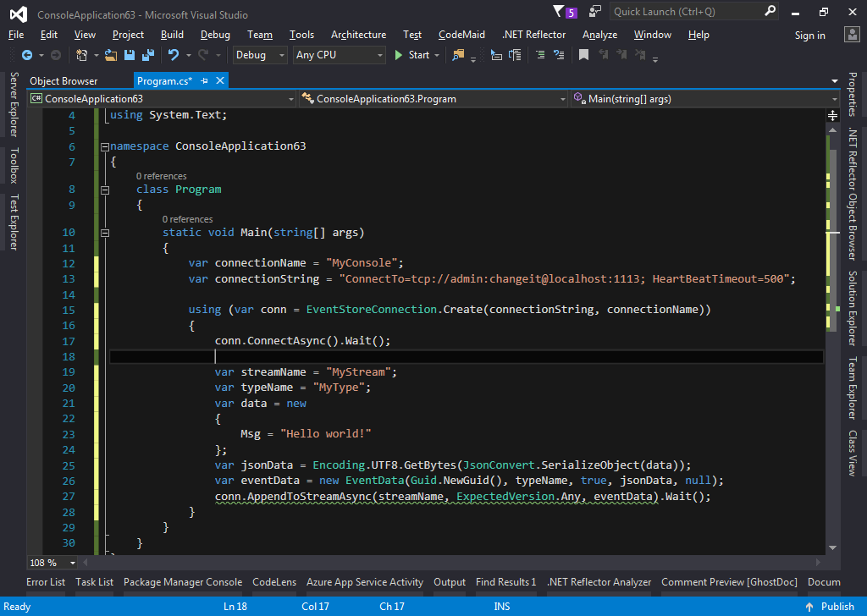Open the Start button dropdown arrow

tap(437, 55)
